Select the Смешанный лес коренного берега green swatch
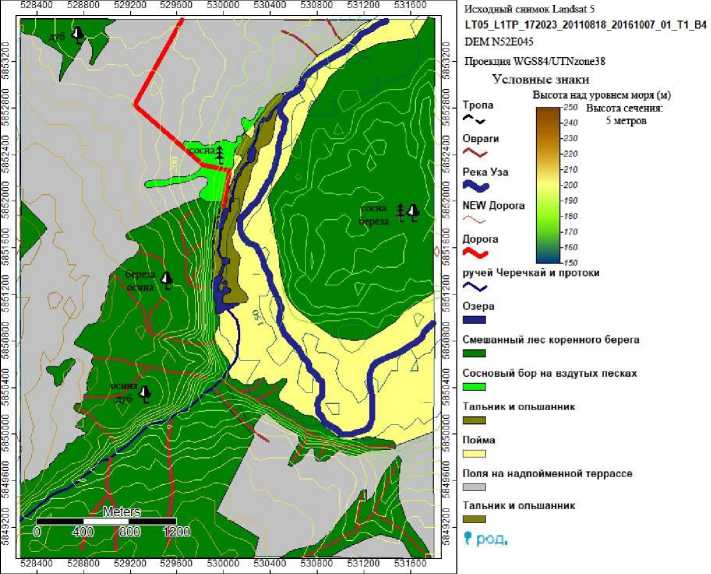 click(475, 353)
